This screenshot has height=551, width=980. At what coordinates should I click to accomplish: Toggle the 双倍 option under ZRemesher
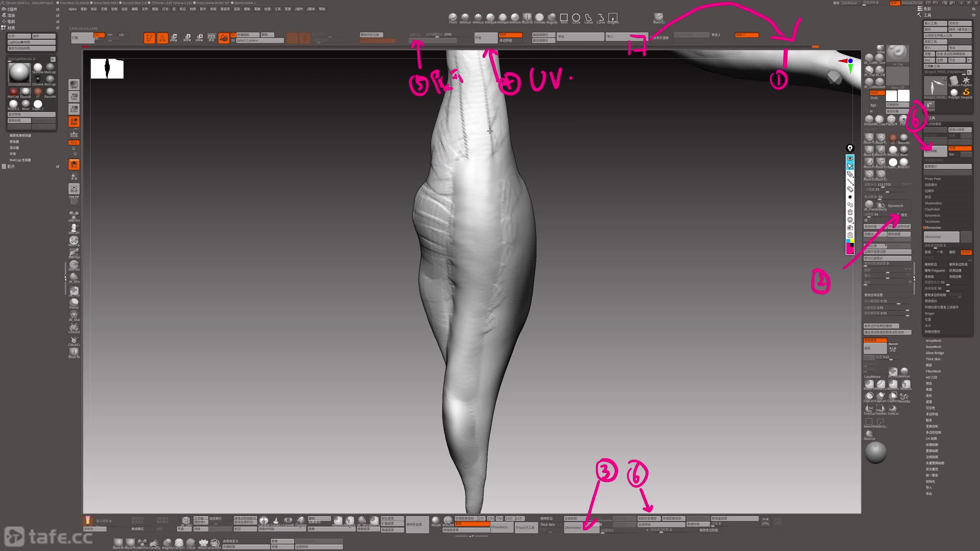928,252
